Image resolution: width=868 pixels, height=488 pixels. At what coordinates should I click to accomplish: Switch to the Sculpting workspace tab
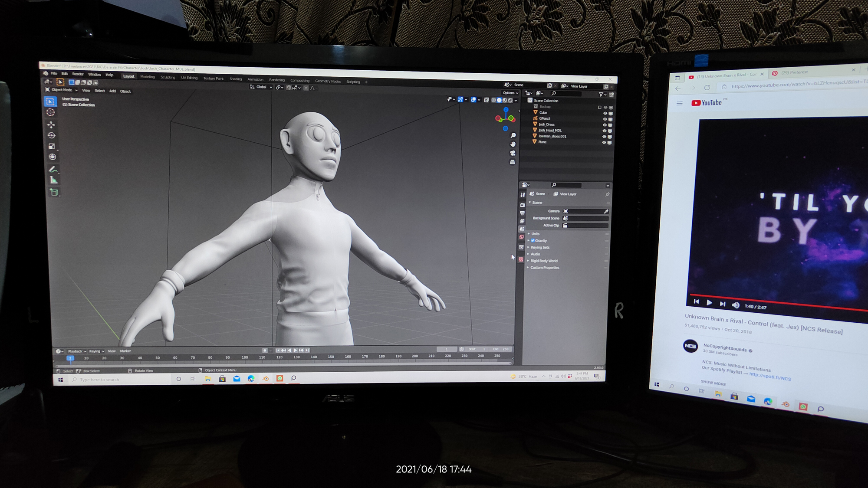coord(168,78)
